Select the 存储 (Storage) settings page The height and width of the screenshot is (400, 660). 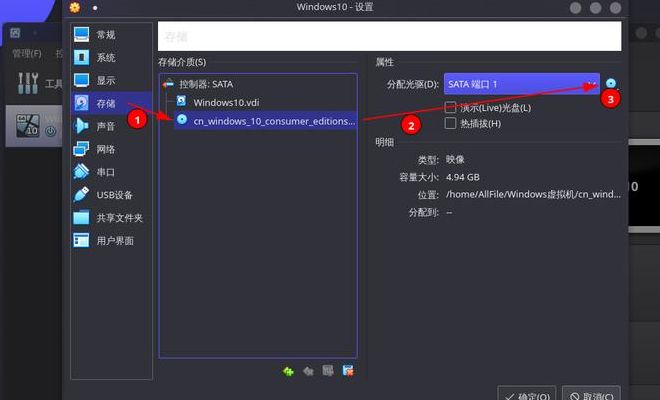112,103
